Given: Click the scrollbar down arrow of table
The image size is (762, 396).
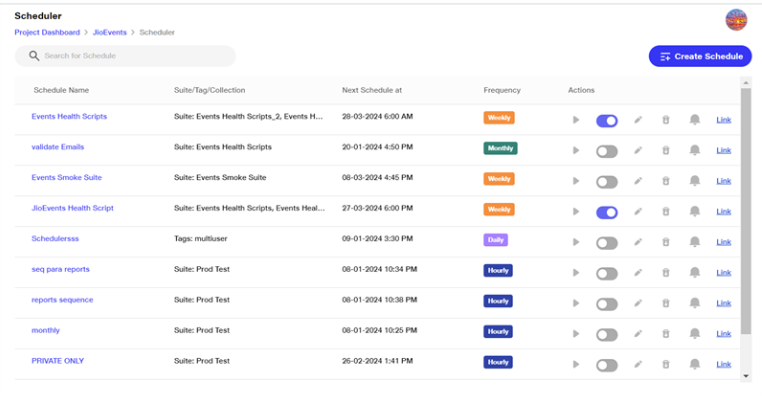Looking at the screenshot, I should coord(746,376).
